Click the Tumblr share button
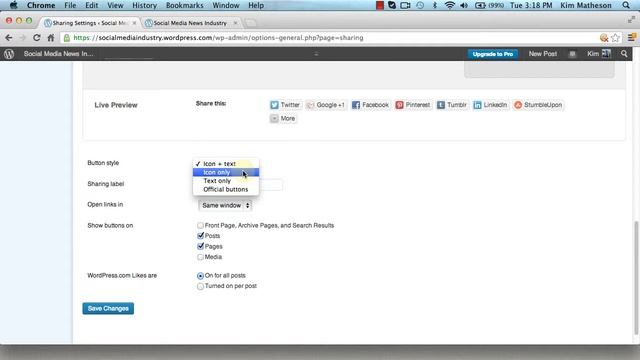This screenshot has height=360, width=640. (452, 105)
